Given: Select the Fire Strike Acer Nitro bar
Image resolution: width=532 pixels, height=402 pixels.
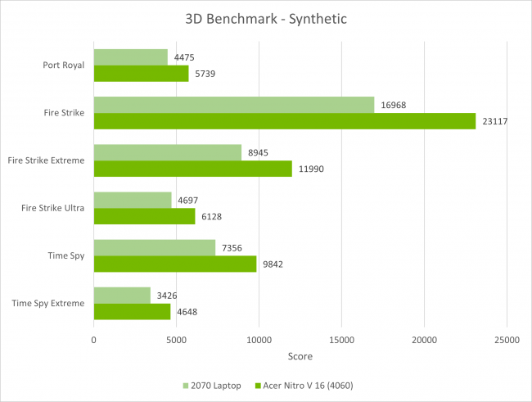Looking at the screenshot, I should point(285,121).
